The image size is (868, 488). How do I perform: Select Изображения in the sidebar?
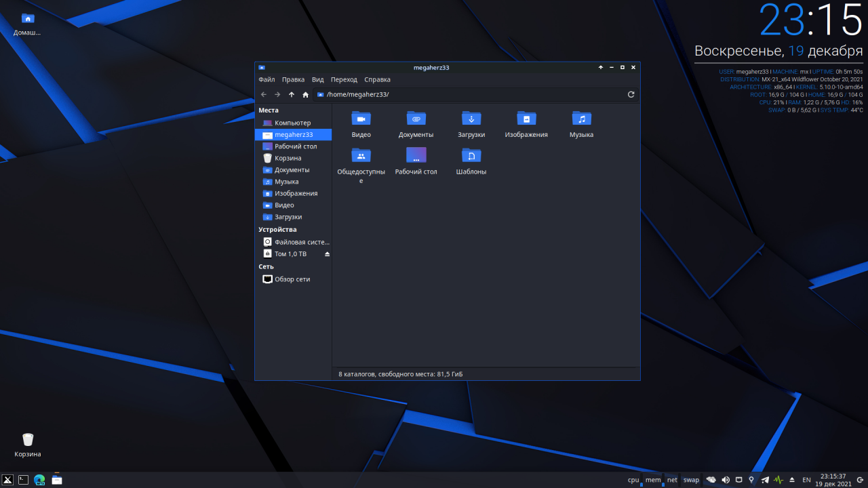(293, 193)
